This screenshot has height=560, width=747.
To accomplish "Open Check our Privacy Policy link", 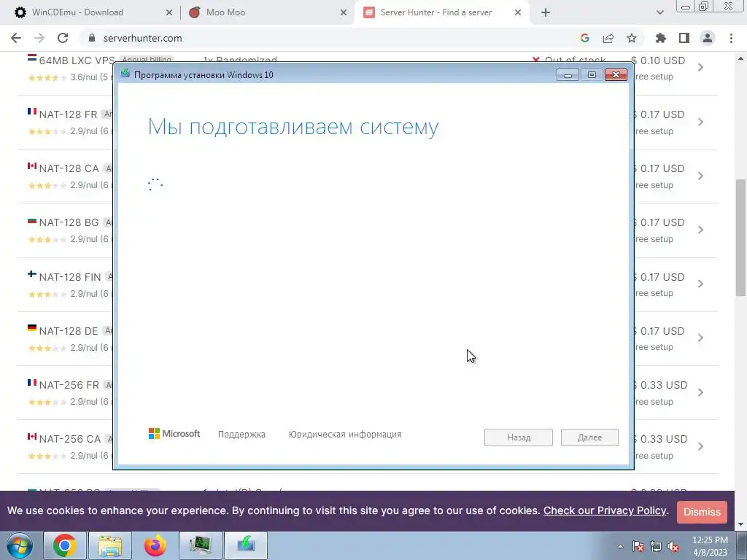I will click(605, 510).
